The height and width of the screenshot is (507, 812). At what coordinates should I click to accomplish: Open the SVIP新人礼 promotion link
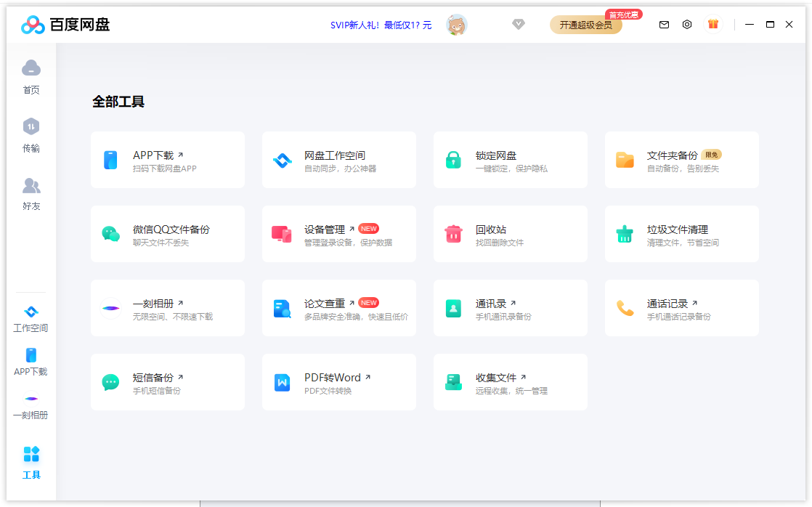tap(381, 25)
